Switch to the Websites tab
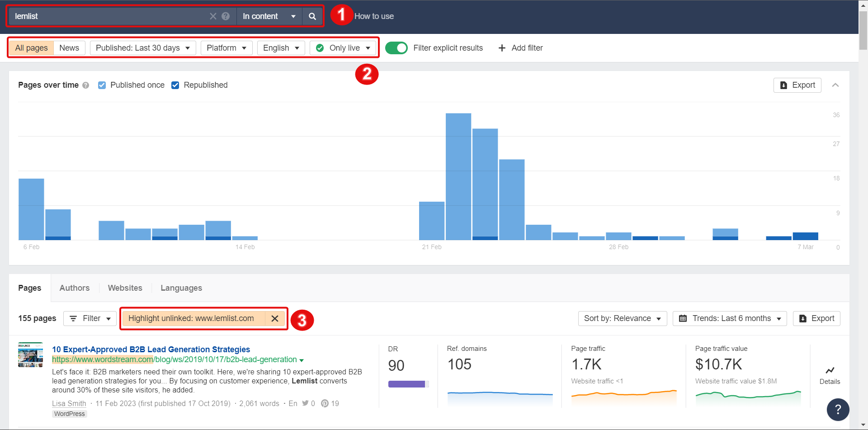Screen dimensions: 868x430 [125, 288]
